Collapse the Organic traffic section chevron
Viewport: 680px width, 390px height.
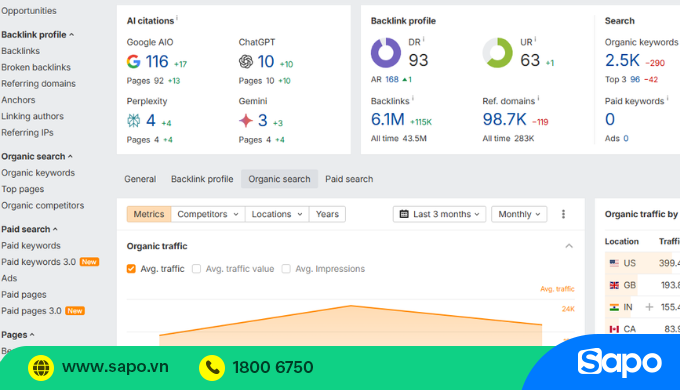[x=569, y=246]
